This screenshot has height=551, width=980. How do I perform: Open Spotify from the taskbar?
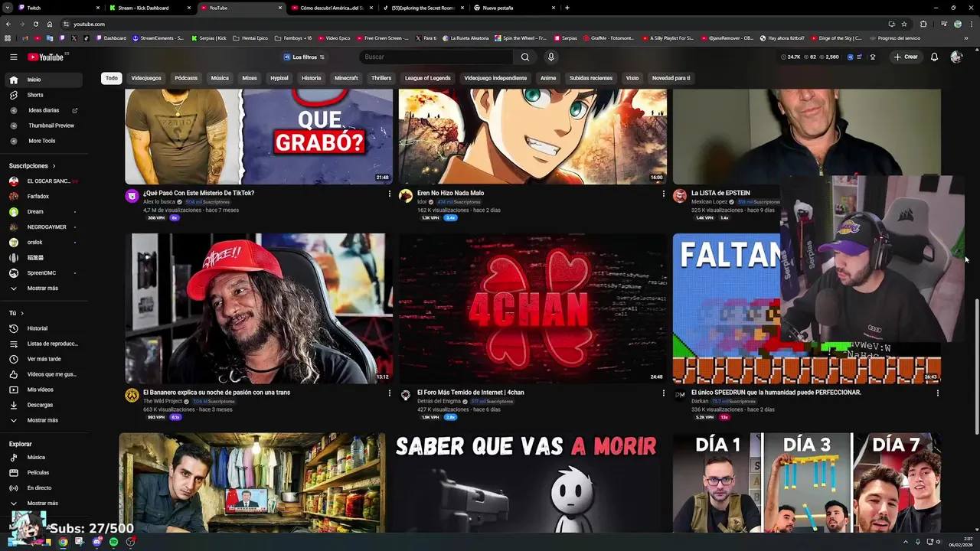pos(113,542)
